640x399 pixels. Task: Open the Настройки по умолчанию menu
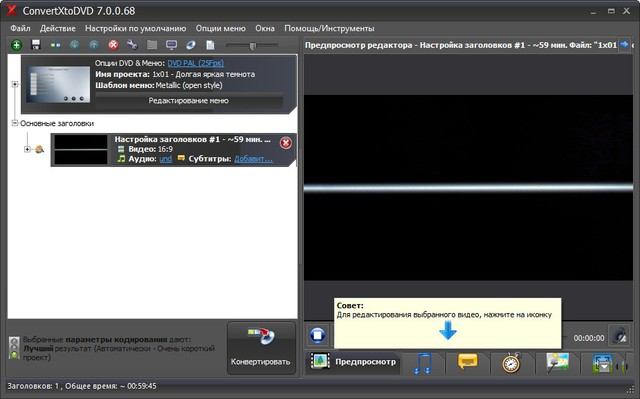pyautogui.click(x=136, y=29)
